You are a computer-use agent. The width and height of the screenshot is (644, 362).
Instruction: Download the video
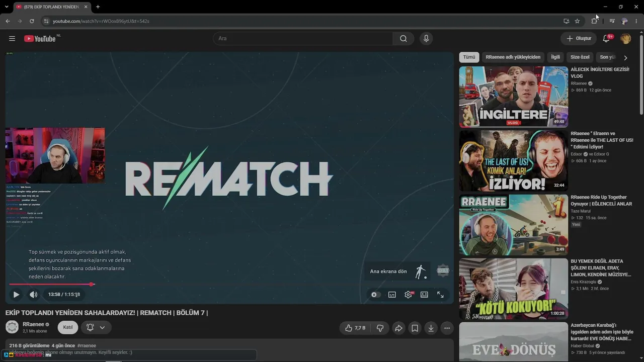[x=431, y=328]
